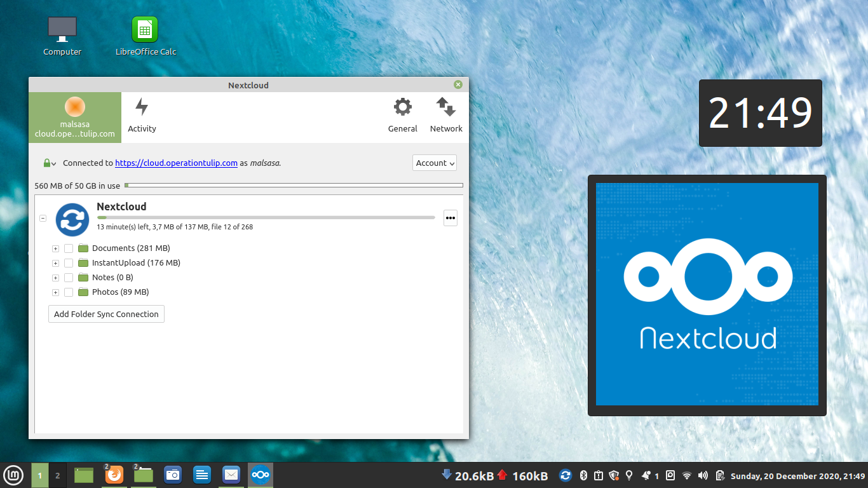
Task: Open the notifications bell tray icon
Action: pyautogui.click(x=646, y=475)
